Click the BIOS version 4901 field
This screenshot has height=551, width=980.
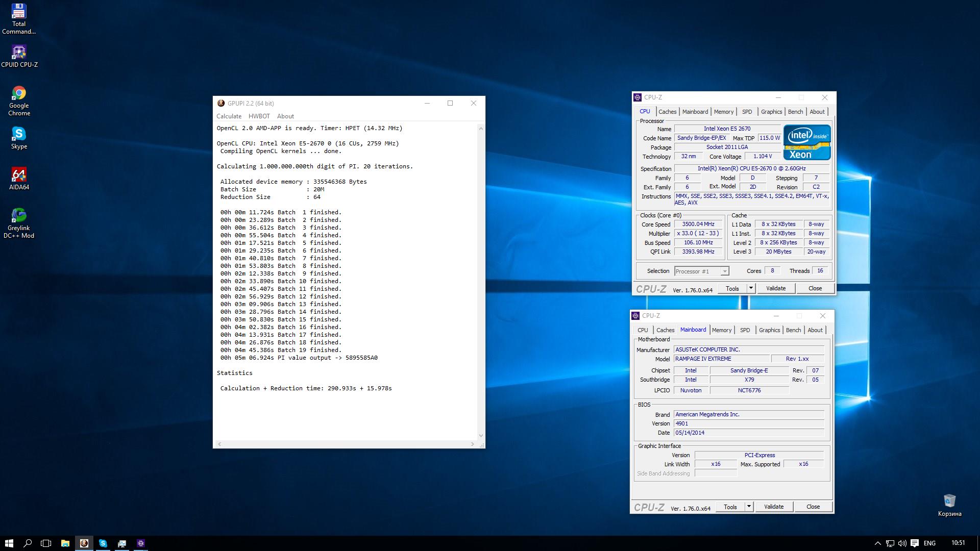pyautogui.click(x=749, y=423)
